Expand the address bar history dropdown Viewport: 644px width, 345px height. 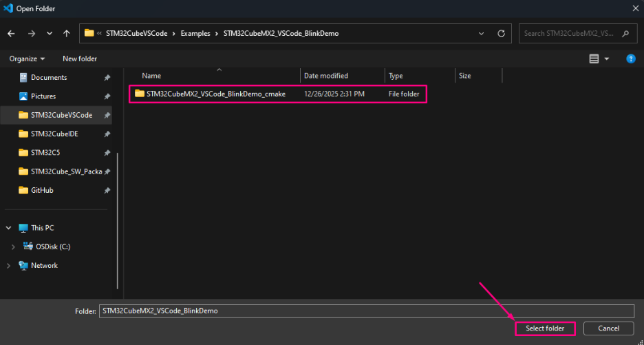tap(482, 34)
